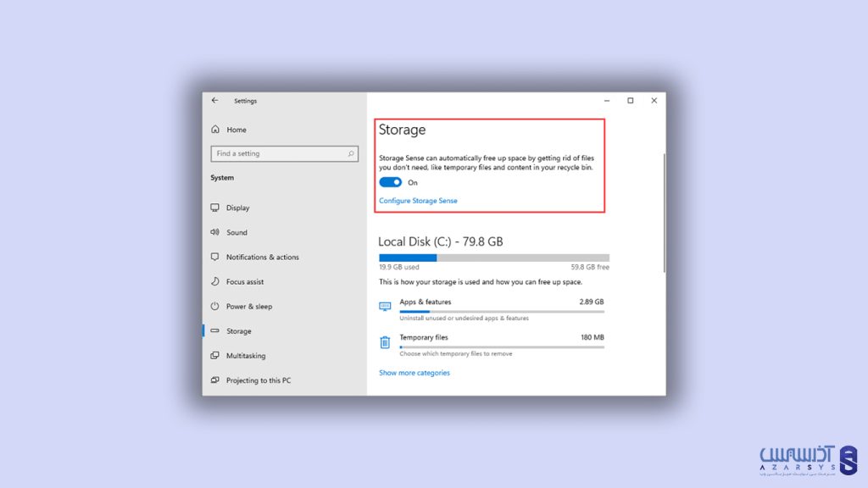Click the Focus assist moon icon
Image resolution: width=868 pixels, height=488 pixels.
point(215,281)
